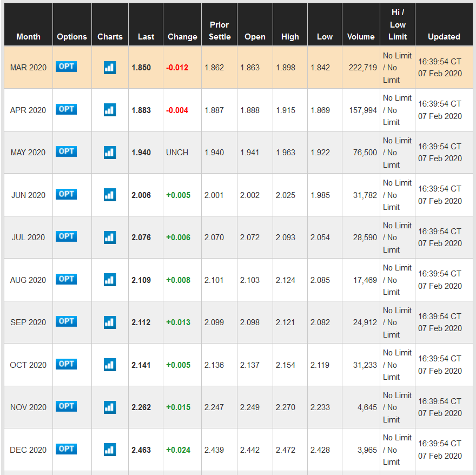Screen dimensions: 476x475
Task: View the NOV 2020 chart icon
Action: tap(110, 407)
